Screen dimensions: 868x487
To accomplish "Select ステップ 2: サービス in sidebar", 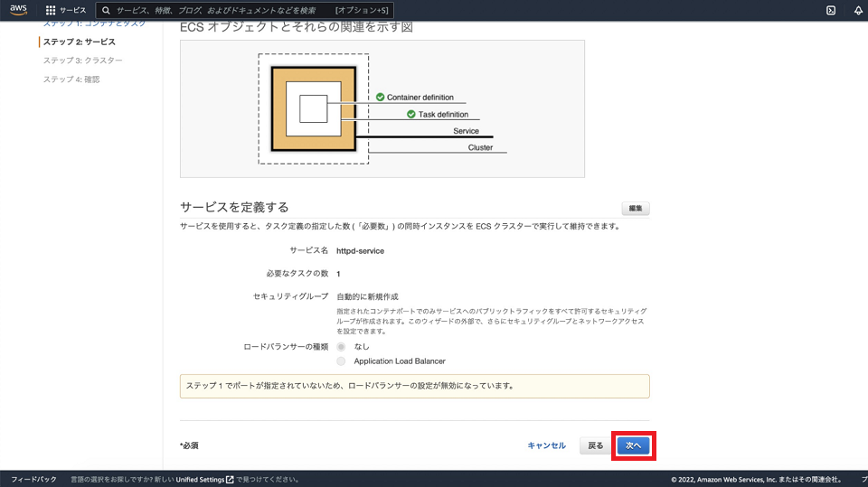I will 80,42.
